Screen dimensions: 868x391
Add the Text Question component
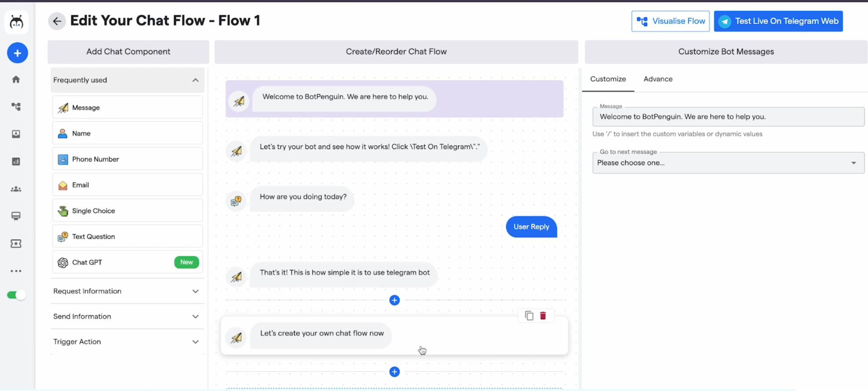(x=128, y=237)
